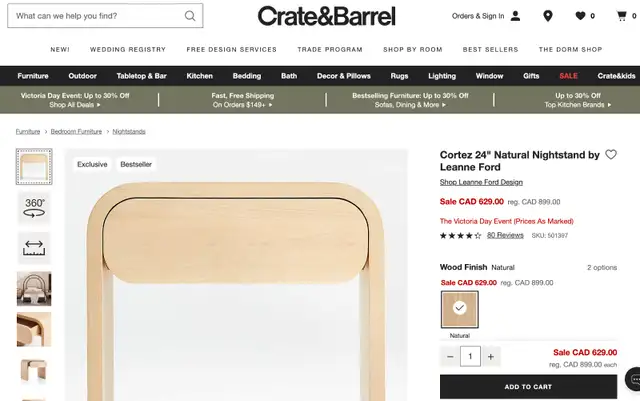Open the account sign-in person icon

(516, 16)
